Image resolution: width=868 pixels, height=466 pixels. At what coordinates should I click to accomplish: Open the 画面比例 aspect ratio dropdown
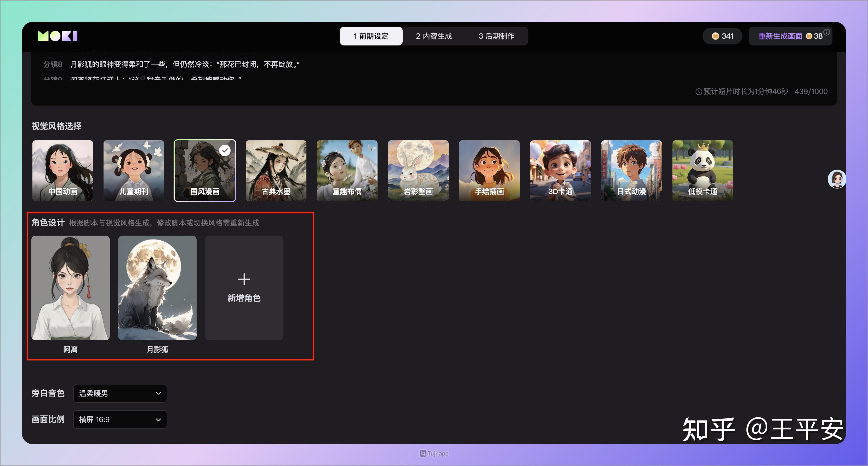[x=120, y=419]
